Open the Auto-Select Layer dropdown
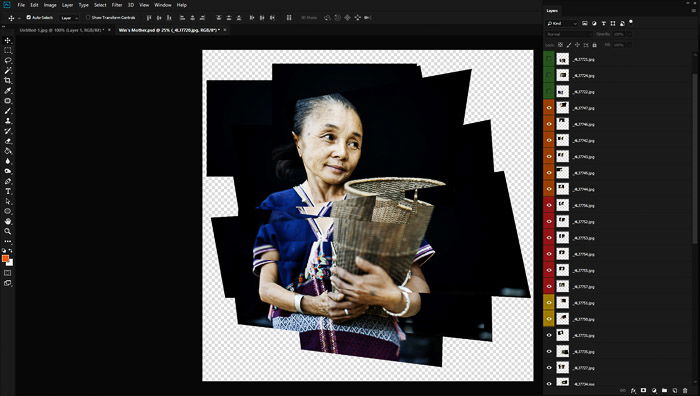This screenshot has width=700, height=396. point(69,18)
